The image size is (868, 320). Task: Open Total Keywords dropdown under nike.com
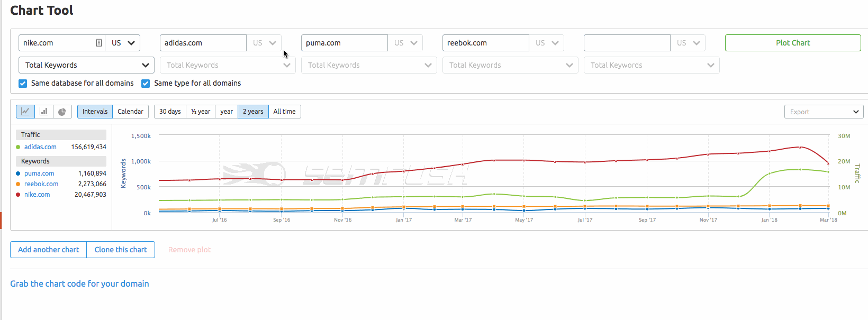click(x=86, y=65)
